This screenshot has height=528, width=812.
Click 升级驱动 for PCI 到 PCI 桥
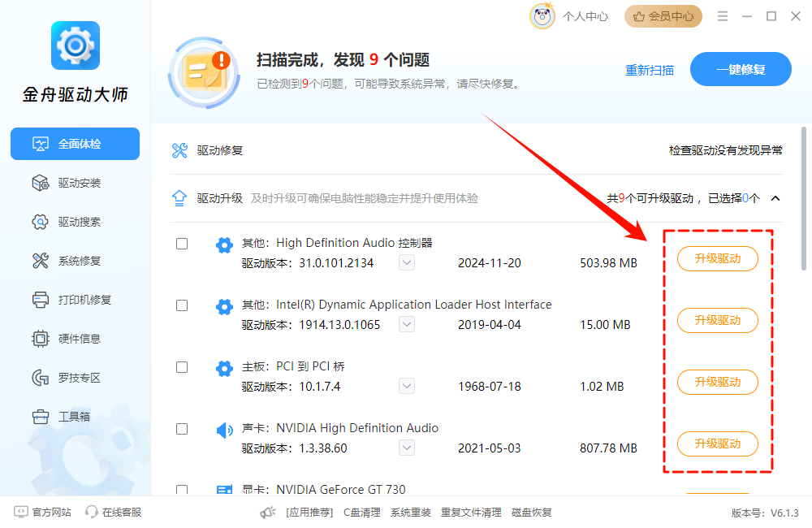pos(718,382)
